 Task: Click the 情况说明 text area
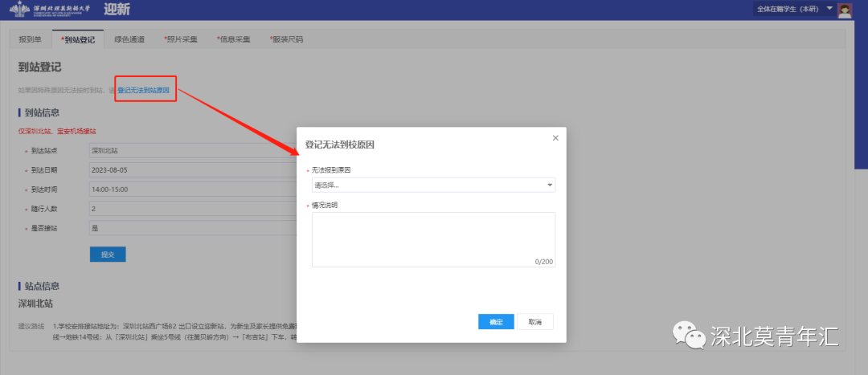tap(433, 239)
